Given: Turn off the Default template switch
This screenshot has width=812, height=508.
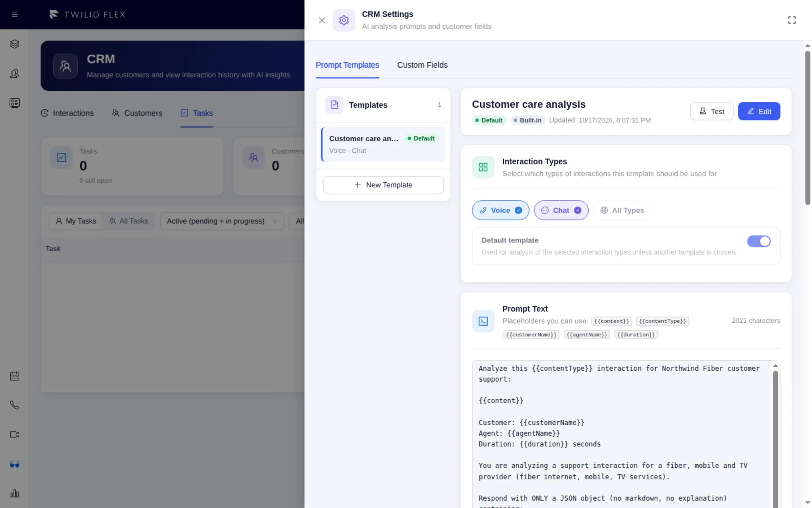Looking at the screenshot, I should click(759, 241).
